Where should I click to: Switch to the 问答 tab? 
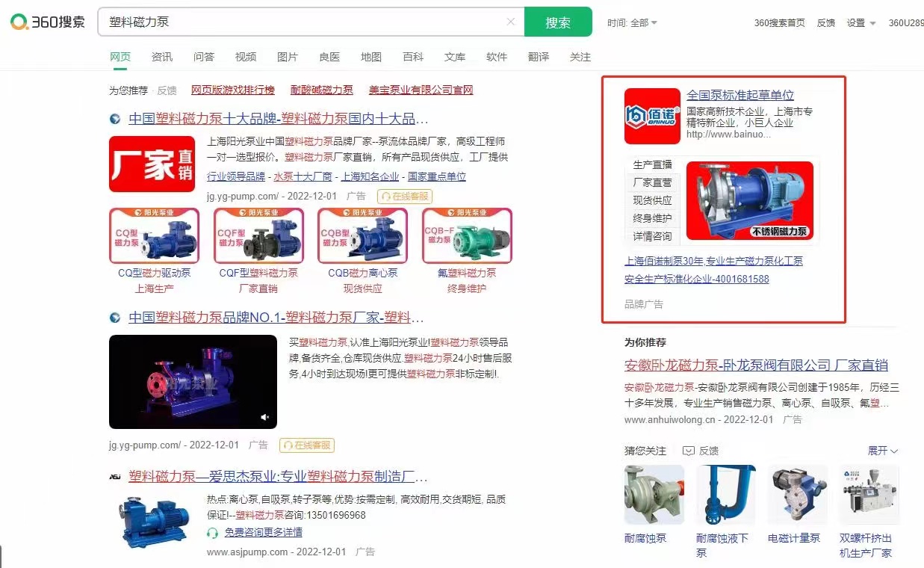pos(204,57)
